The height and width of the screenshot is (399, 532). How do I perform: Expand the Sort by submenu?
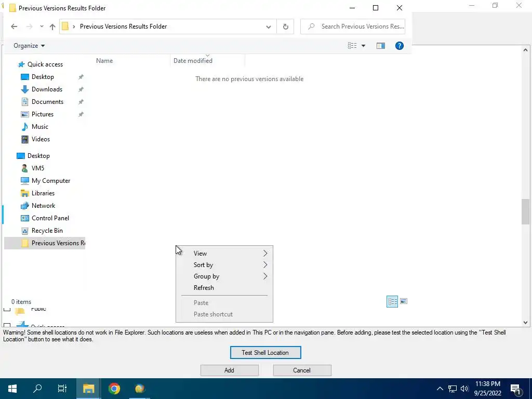pyautogui.click(x=224, y=265)
